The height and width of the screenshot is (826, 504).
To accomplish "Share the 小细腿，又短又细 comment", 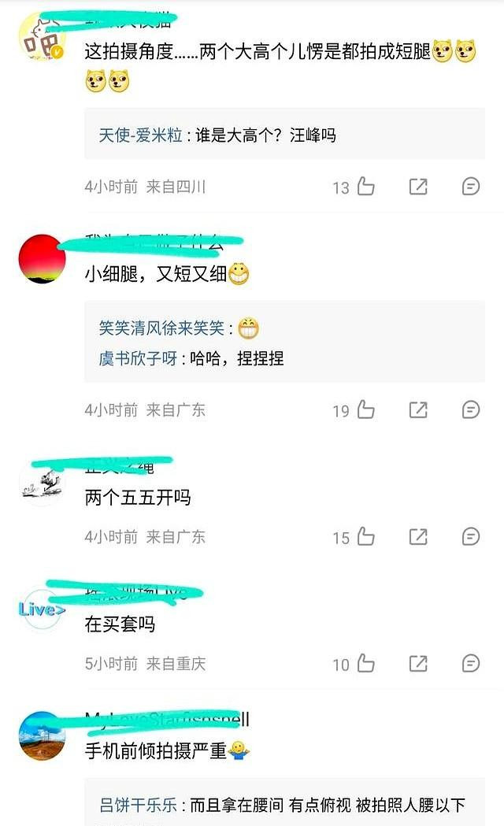I will [x=418, y=409].
